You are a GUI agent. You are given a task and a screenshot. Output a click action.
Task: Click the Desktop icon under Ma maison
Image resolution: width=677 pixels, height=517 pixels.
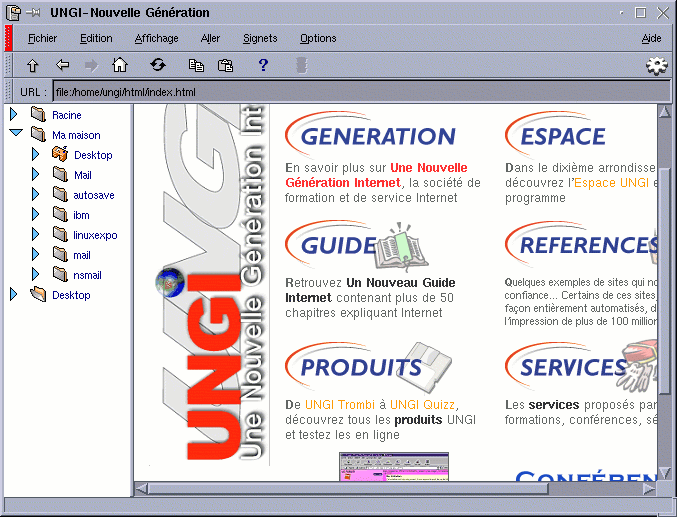60,154
